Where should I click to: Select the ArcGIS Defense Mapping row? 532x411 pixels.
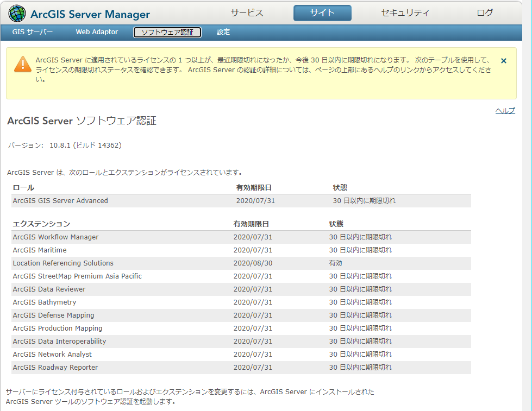[241, 315]
